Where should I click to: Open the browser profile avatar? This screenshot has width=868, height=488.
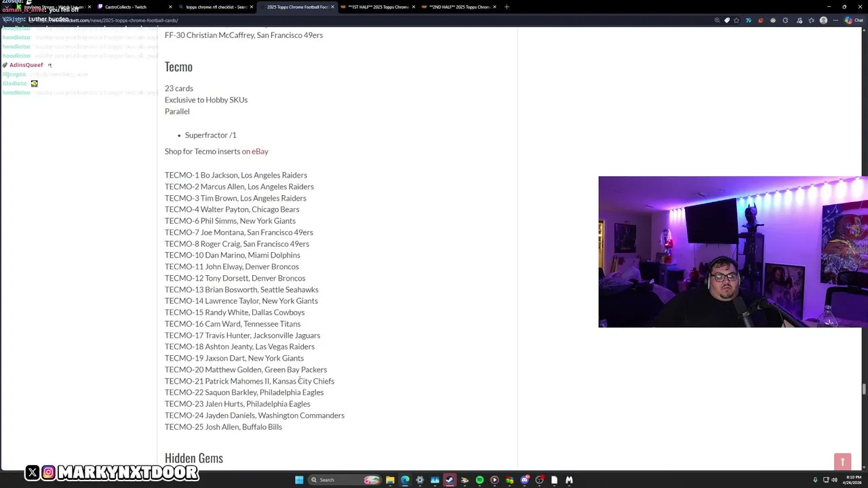pos(823,20)
